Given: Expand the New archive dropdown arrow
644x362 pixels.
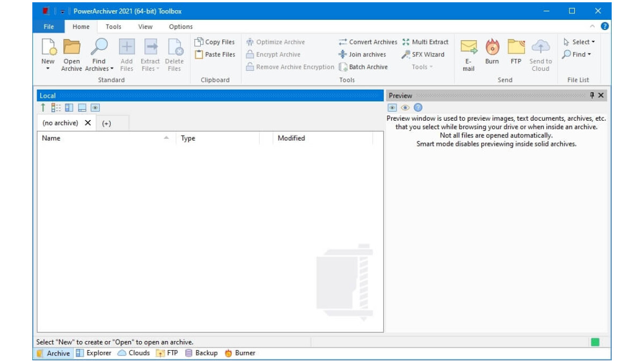Looking at the screenshot, I should [48, 69].
